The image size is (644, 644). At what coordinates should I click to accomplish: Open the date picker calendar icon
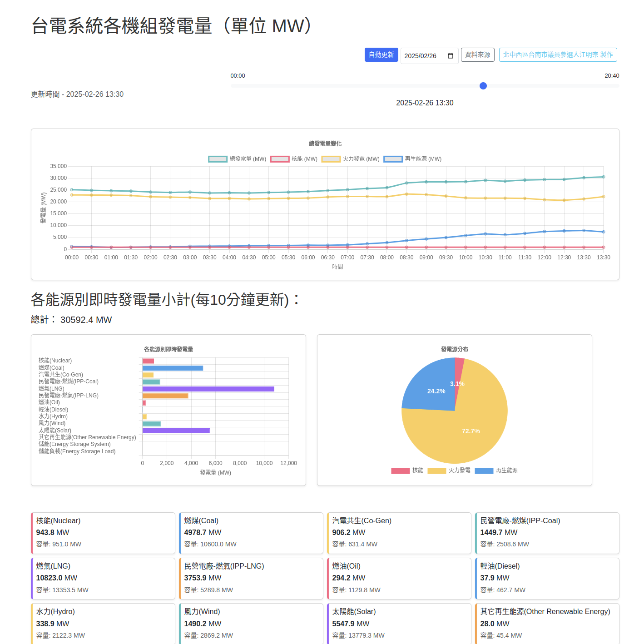point(450,56)
